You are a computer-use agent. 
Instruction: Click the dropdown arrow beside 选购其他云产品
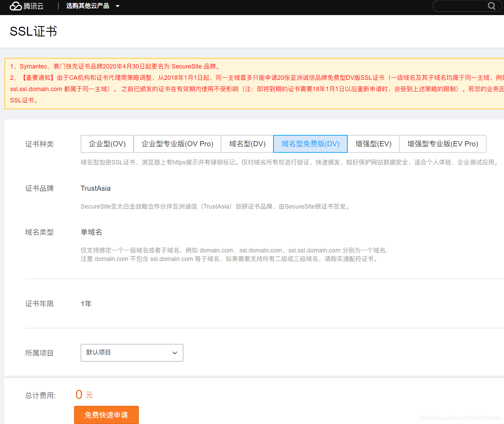[x=118, y=6]
